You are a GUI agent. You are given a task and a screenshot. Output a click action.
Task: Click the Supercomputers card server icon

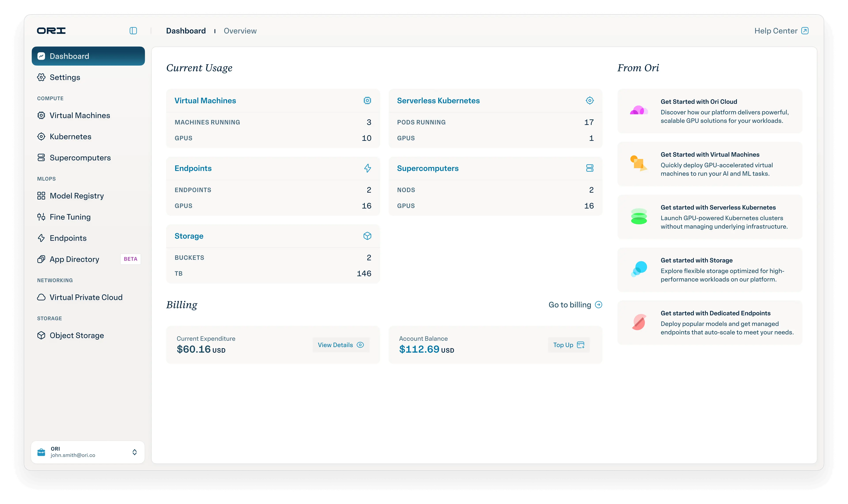590,168
